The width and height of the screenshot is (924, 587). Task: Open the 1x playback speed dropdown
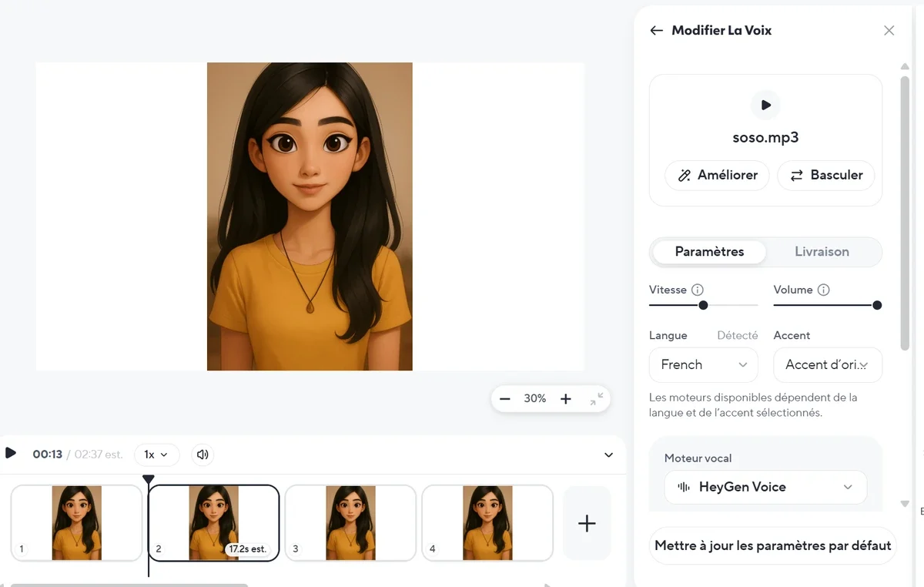pyautogui.click(x=157, y=455)
